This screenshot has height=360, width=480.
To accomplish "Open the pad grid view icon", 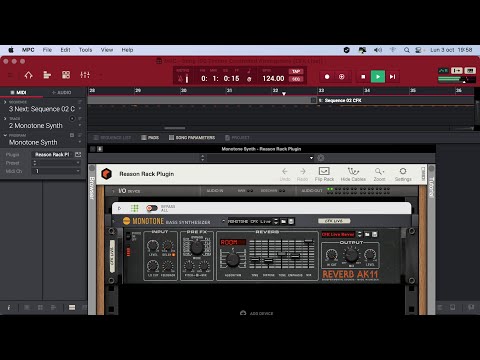I will coord(66,75).
